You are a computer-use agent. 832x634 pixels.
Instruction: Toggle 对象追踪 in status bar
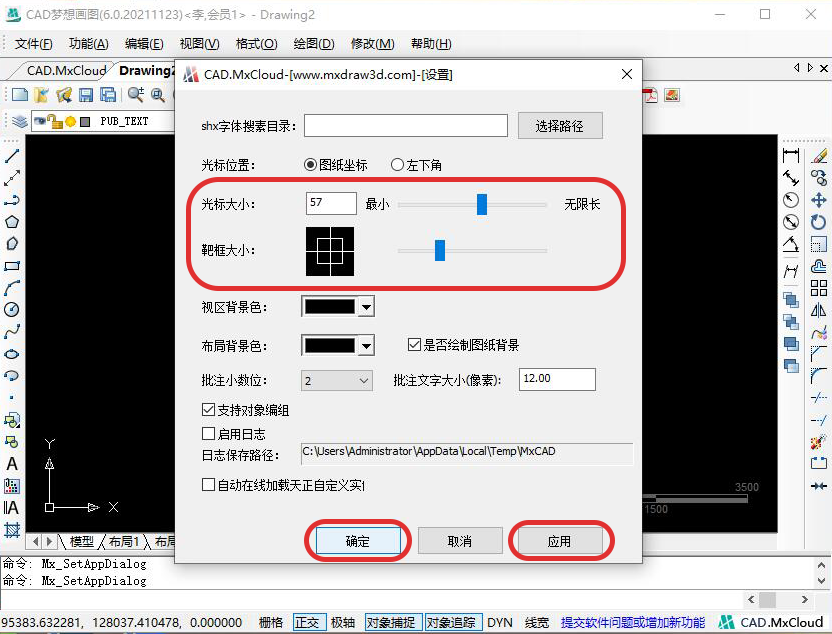453,622
